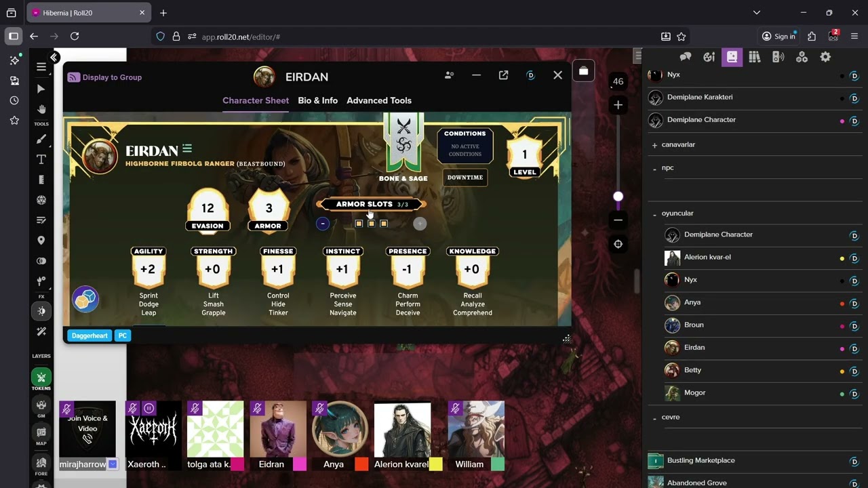This screenshot has width=868, height=488.
Task: Collapse the oyuncular folder
Action: point(654,214)
